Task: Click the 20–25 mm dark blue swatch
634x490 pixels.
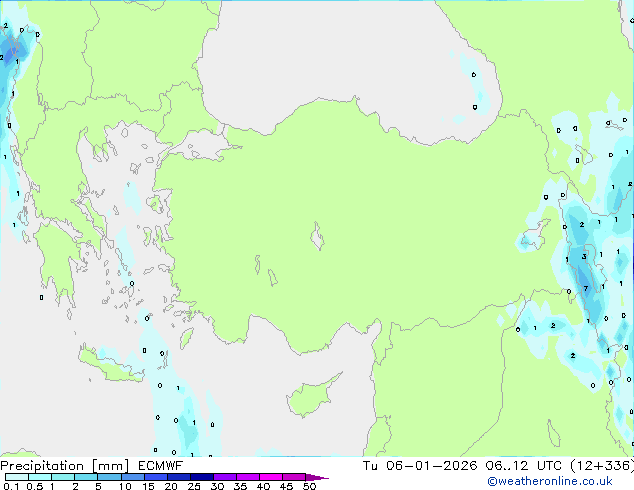Action: point(178,477)
